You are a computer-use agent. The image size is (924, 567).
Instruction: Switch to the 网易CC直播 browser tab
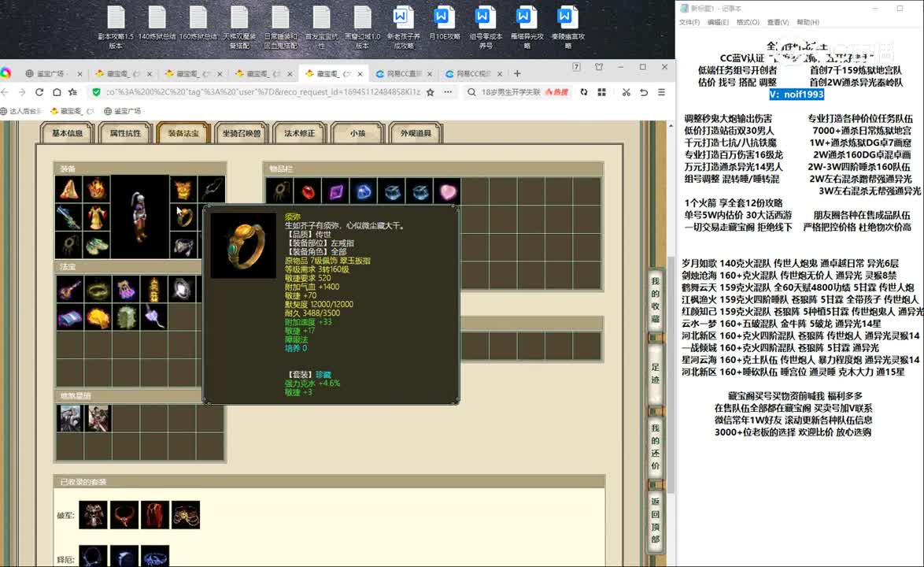(404, 74)
